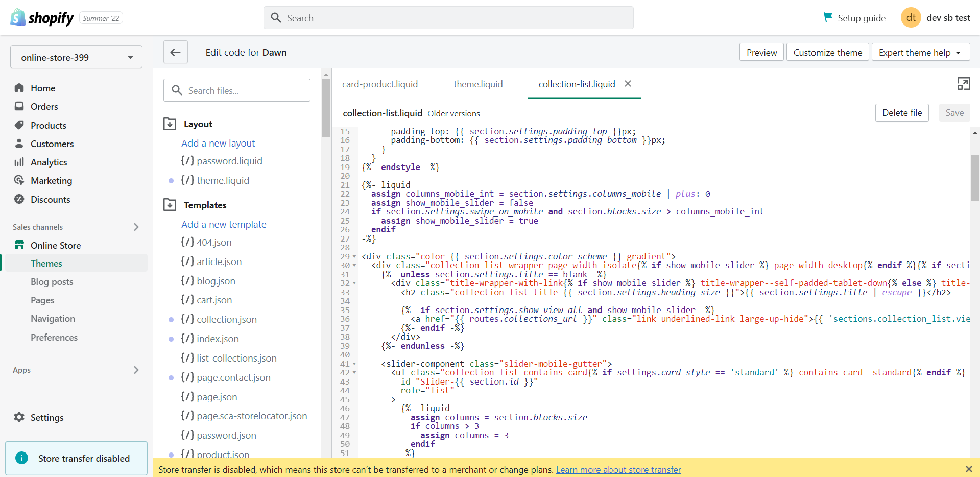The image size is (980, 477).
Task: Click Customize theme button
Action: [x=827, y=52]
